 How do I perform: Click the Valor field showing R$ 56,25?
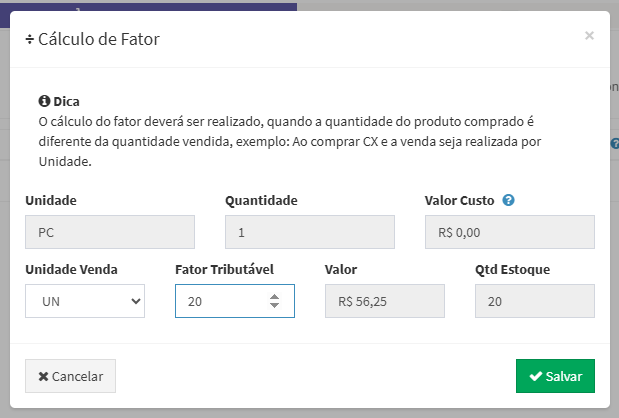(385, 301)
